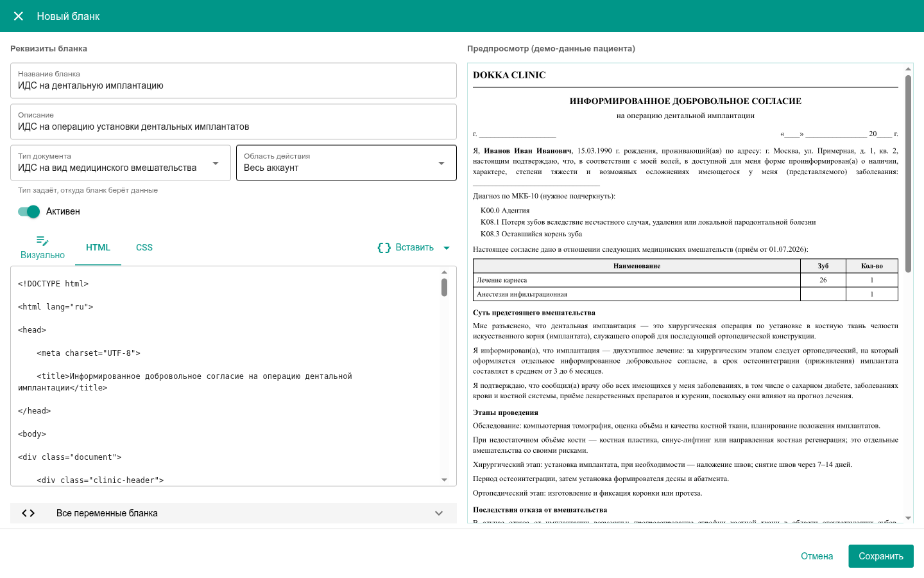Click Суть предстоящего вмешательства heading
Viewport: 924px width, 578px height.
[x=534, y=313]
